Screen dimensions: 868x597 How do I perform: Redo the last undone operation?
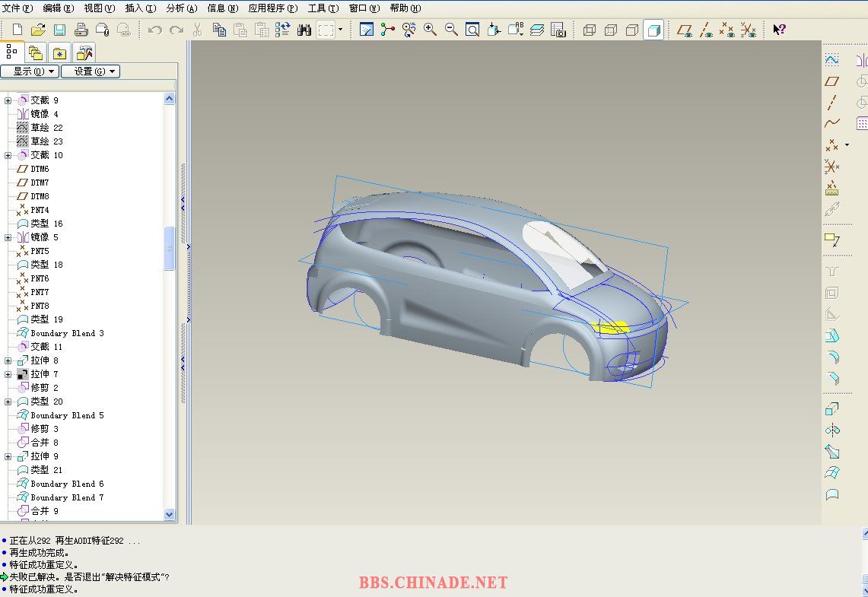tap(176, 30)
